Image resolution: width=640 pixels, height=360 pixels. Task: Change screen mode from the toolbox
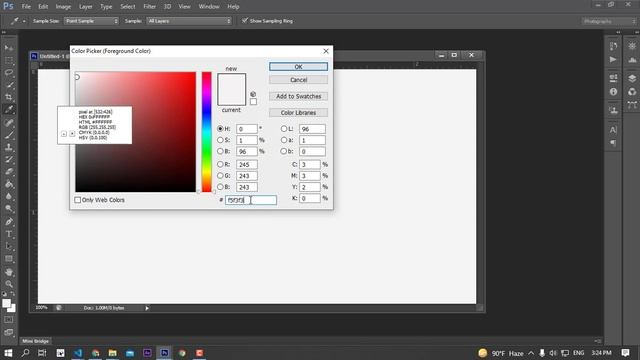9,332
